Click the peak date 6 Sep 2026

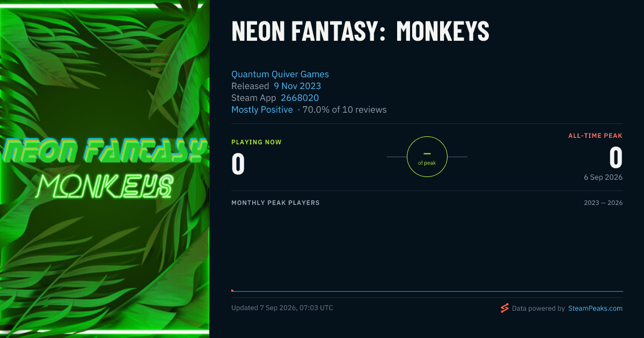click(x=604, y=177)
